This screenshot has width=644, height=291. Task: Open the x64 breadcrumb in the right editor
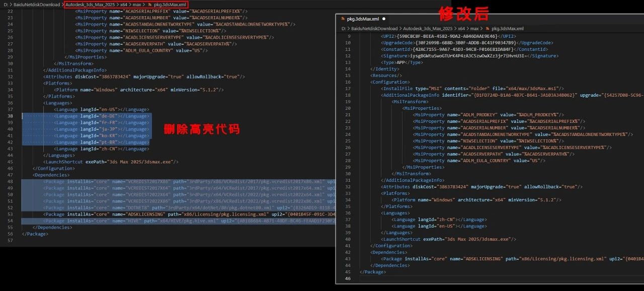click(x=461, y=29)
